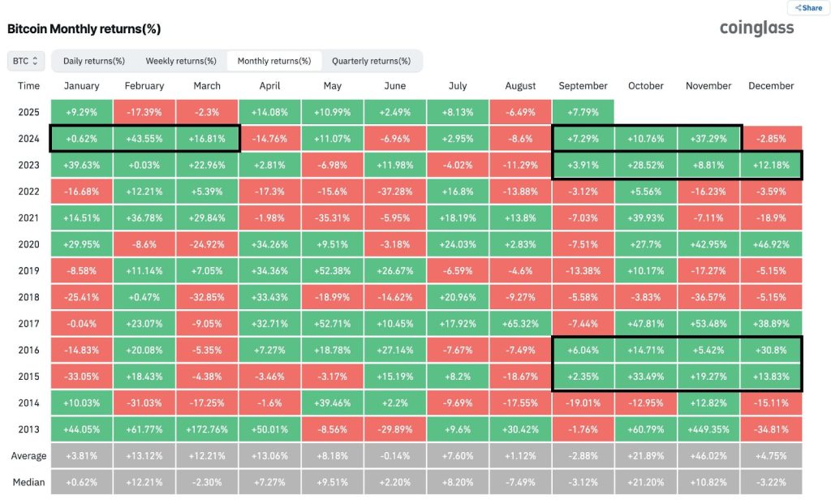Image resolution: width=831 pixels, height=504 pixels.
Task: Click the +9.29% January 2025 cell
Action: (x=81, y=112)
